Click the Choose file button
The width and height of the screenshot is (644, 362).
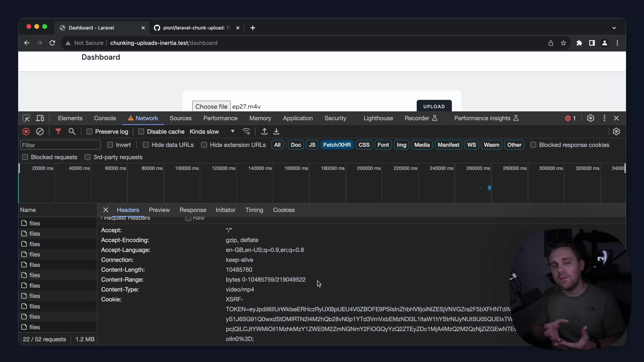[211, 107]
